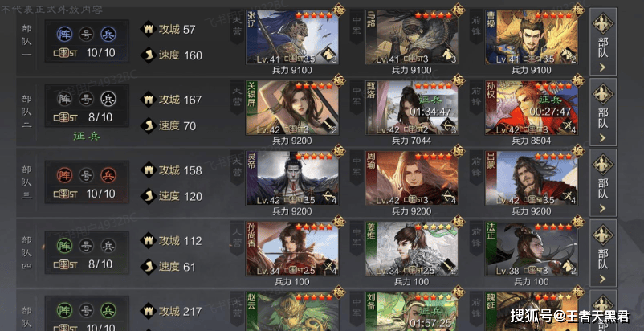
Task: Click the green 征兵 text under troop two
Action: (87, 137)
